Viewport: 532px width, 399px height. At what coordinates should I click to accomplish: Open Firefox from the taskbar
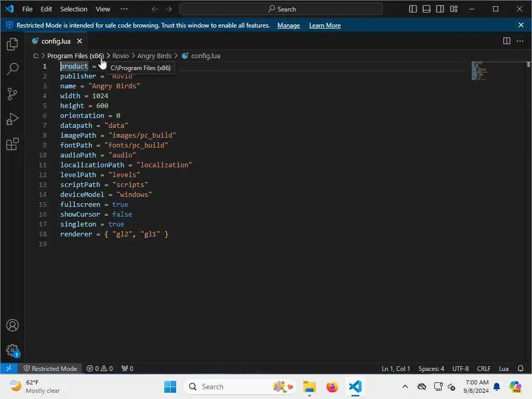332,386
